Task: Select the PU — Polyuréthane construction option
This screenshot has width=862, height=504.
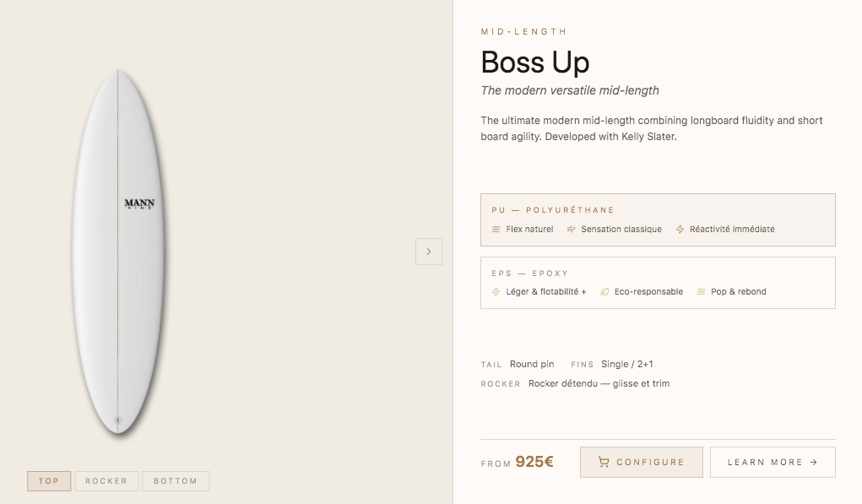Action: 657,219
